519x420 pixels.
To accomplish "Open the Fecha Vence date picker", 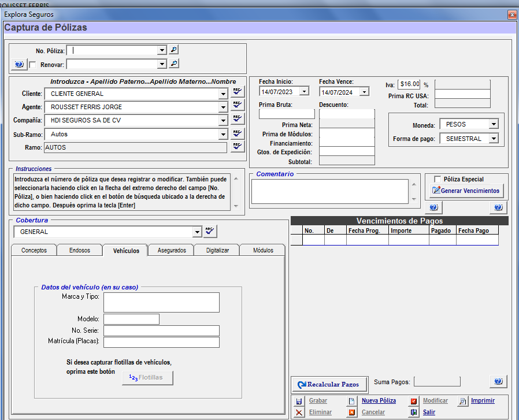I will pos(364,92).
